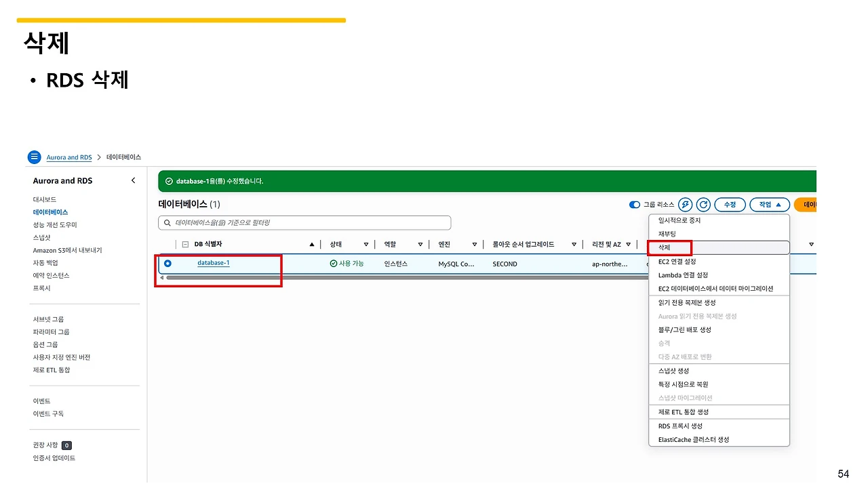868x488 pixels.
Task: Collapse the Aurora and RDS sidebar
Action: [x=133, y=180]
